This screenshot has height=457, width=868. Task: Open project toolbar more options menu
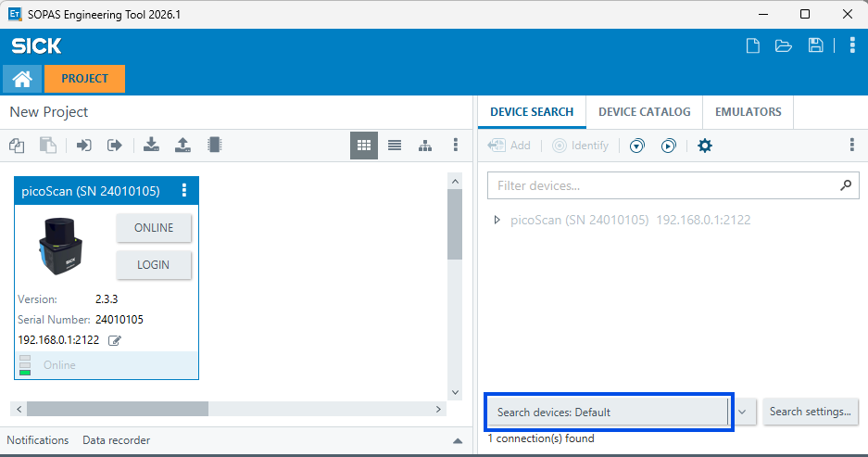coord(456,146)
